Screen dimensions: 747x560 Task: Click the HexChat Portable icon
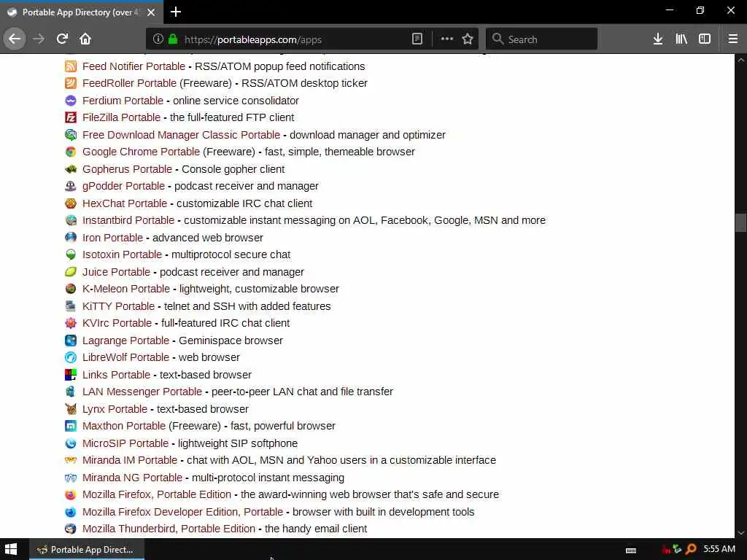[x=71, y=203]
